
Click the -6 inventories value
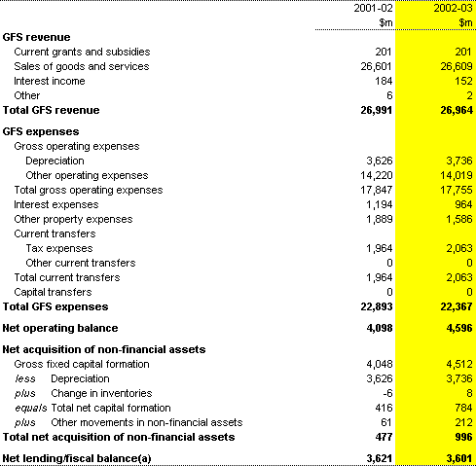387,394
